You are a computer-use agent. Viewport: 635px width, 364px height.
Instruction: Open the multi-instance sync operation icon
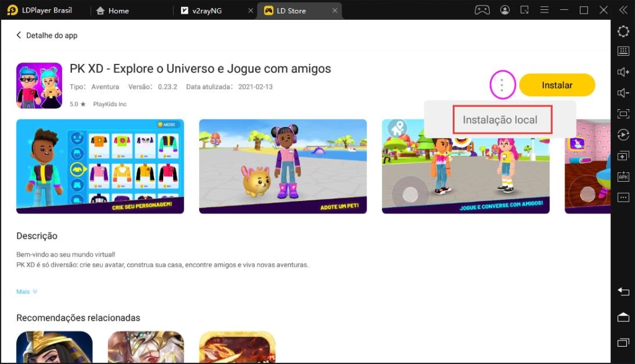tap(623, 156)
